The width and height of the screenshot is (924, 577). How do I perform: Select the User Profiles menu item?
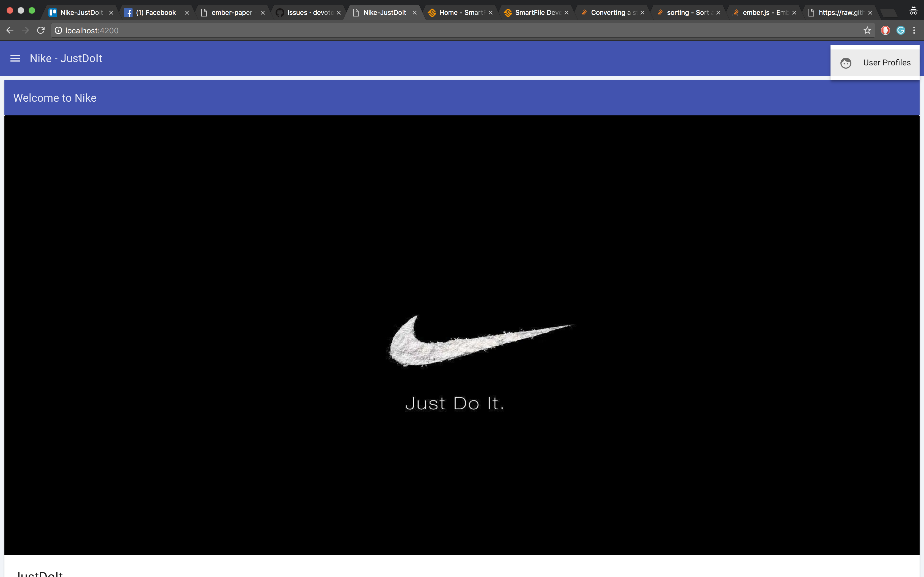887,63
